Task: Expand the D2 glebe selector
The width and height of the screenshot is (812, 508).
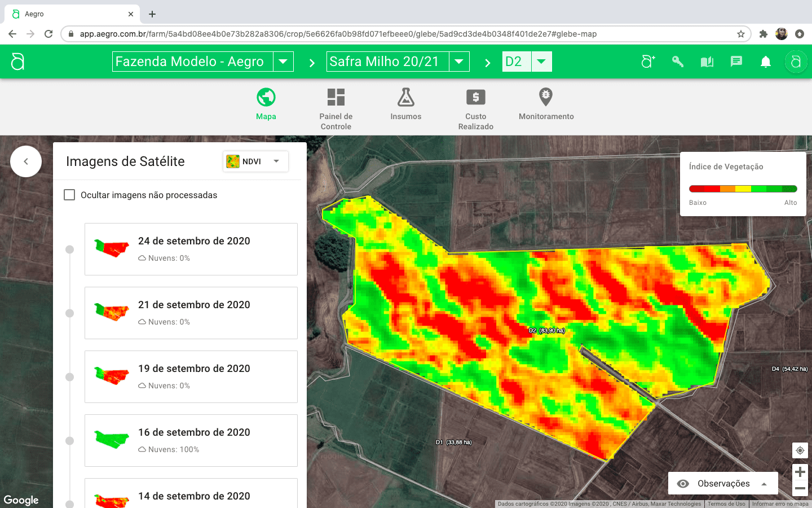Action: [x=541, y=62]
